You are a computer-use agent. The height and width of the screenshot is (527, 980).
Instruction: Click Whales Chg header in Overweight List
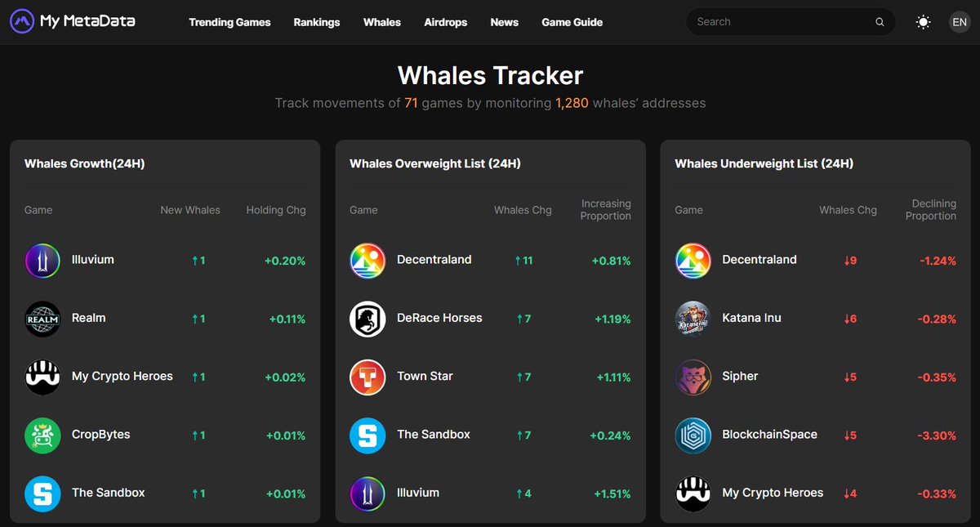523,210
